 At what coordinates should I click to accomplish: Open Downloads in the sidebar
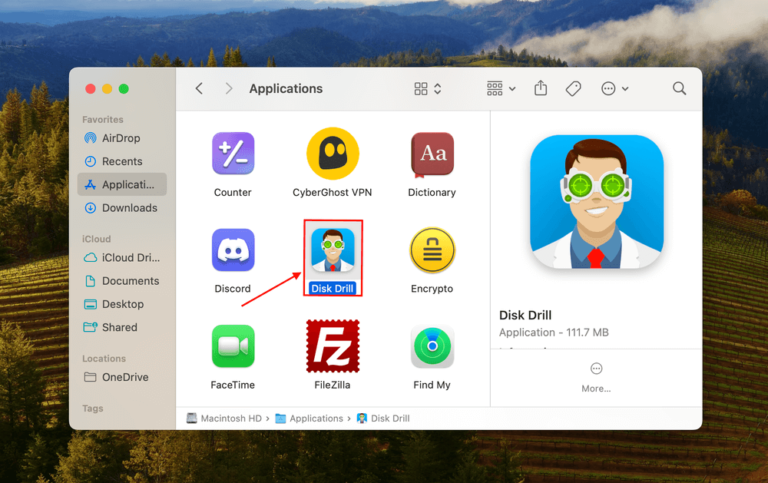click(x=128, y=208)
